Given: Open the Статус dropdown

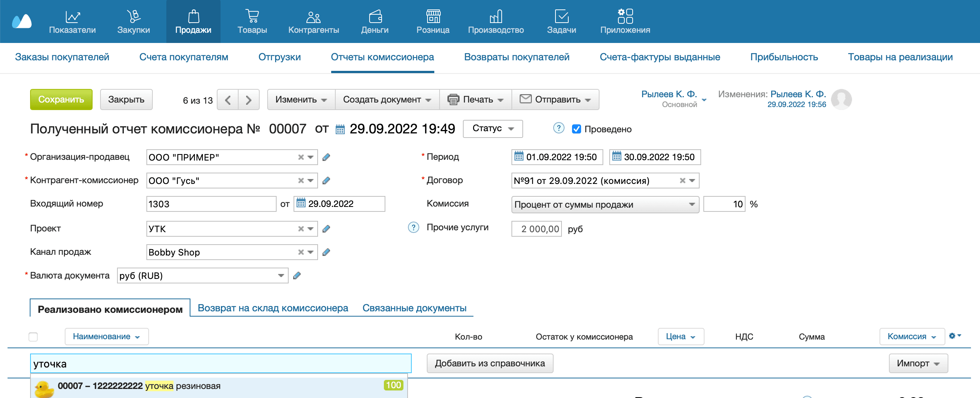Looking at the screenshot, I should 492,129.
